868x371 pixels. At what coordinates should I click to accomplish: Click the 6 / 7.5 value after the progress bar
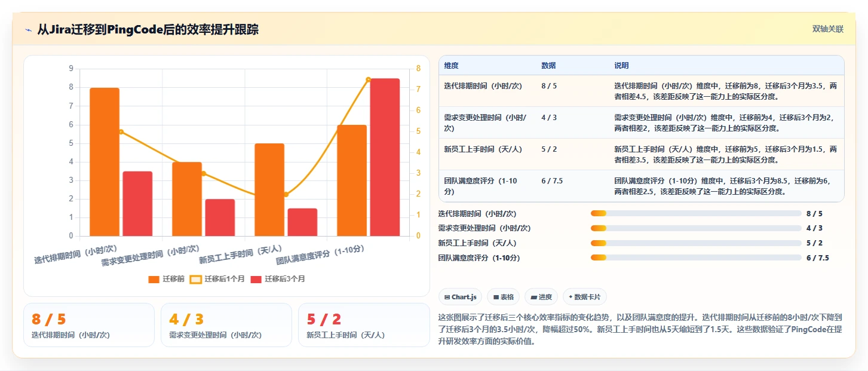818,258
